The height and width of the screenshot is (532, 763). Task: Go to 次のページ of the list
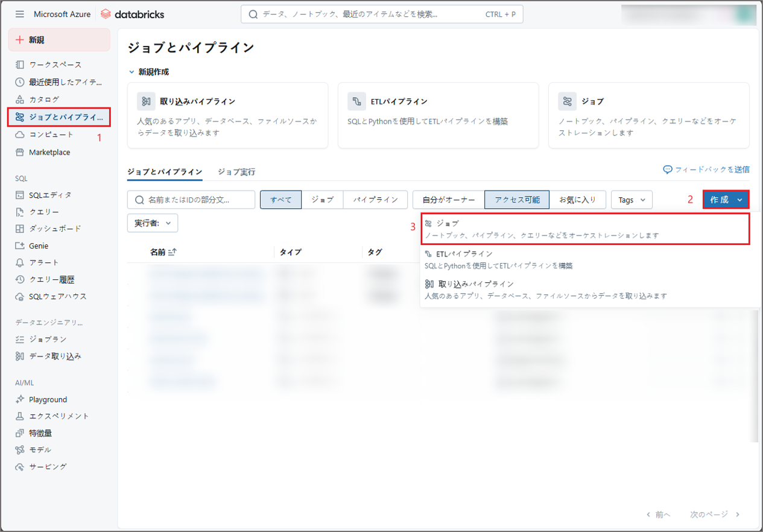[715, 515]
